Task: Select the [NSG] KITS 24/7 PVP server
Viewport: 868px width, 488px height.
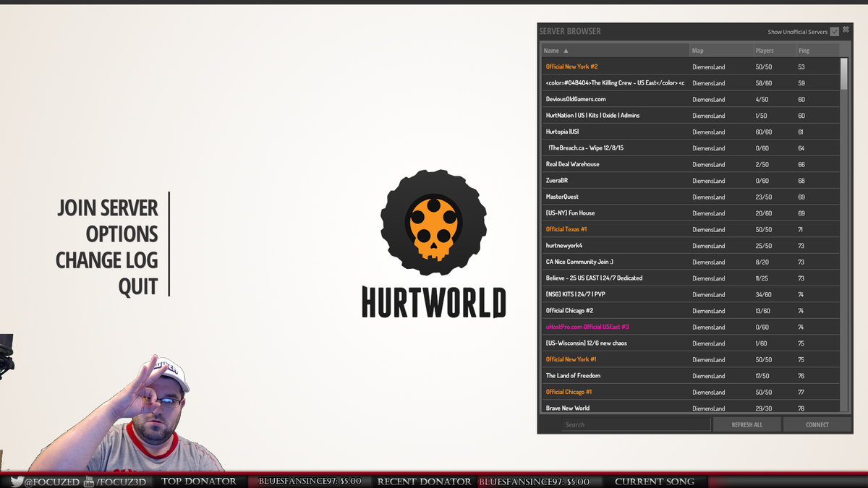Action: [691, 294]
